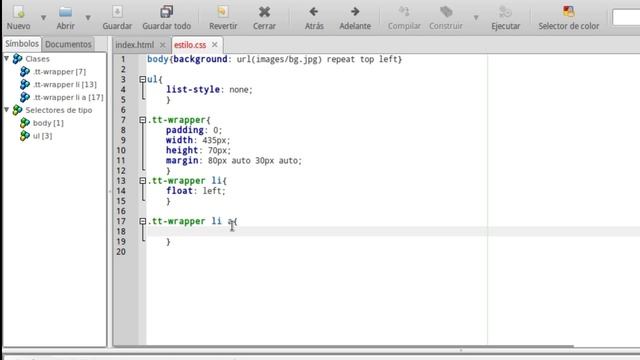This screenshot has height=360, width=640.
Task: Click the Compilar toolbar icon
Action: (404, 11)
